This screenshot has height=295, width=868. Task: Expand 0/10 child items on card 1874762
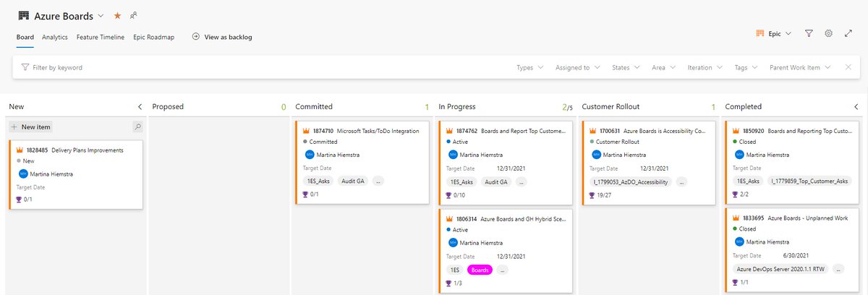pos(456,194)
